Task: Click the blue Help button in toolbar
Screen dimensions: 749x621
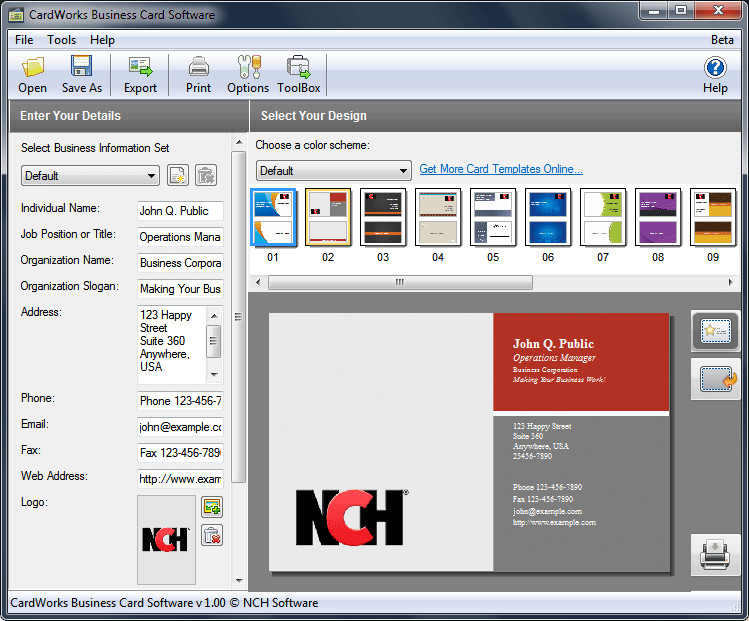Action: [715, 75]
